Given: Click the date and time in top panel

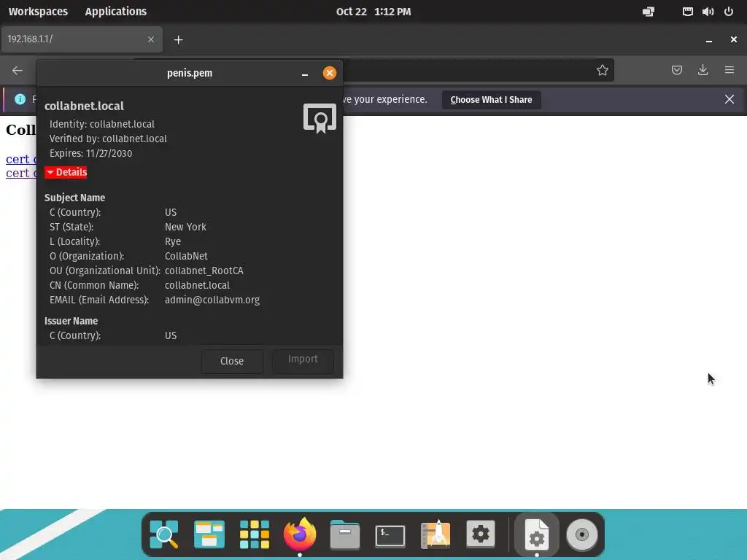Looking at the screenshot, I should click(373, 12).
